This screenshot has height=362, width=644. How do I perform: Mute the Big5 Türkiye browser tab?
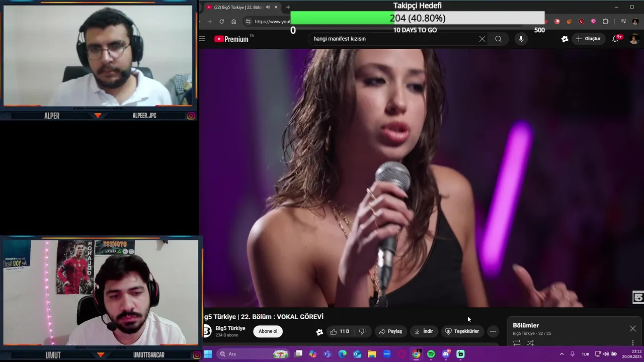pyautogui.click(x=268, y=7)
